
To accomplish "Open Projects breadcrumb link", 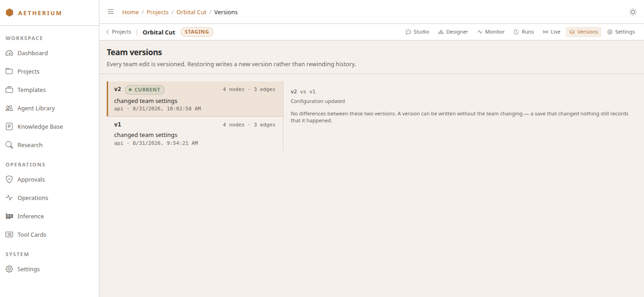I will pyautogui.click(x=158, y=12).
